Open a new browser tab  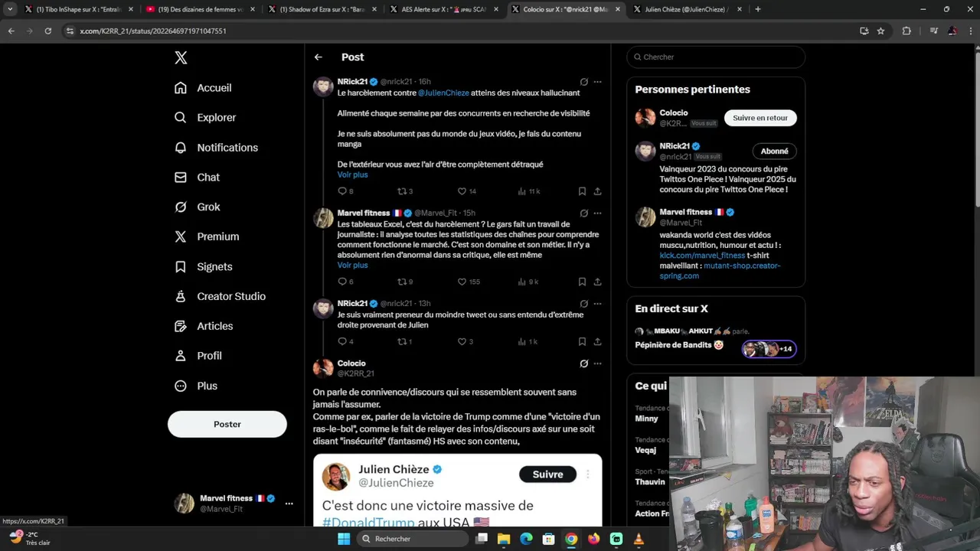point(758,9)
